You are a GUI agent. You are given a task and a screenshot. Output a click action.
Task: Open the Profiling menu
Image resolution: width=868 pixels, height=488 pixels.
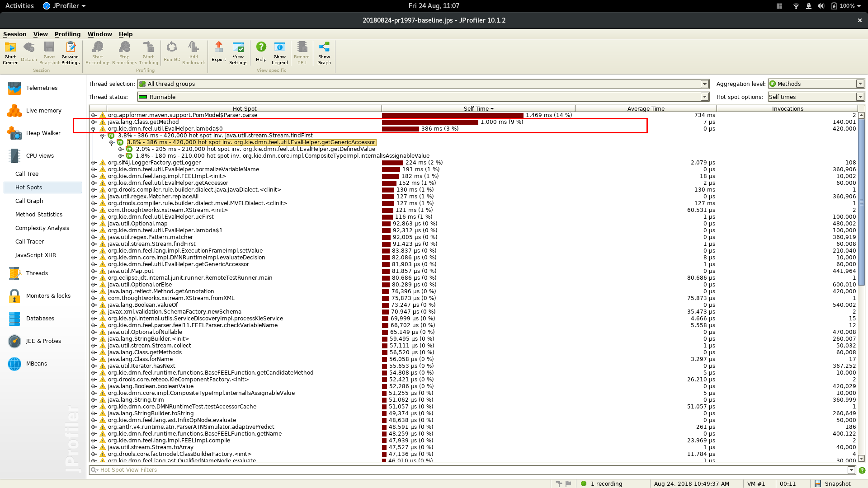[x=67, y=34]
